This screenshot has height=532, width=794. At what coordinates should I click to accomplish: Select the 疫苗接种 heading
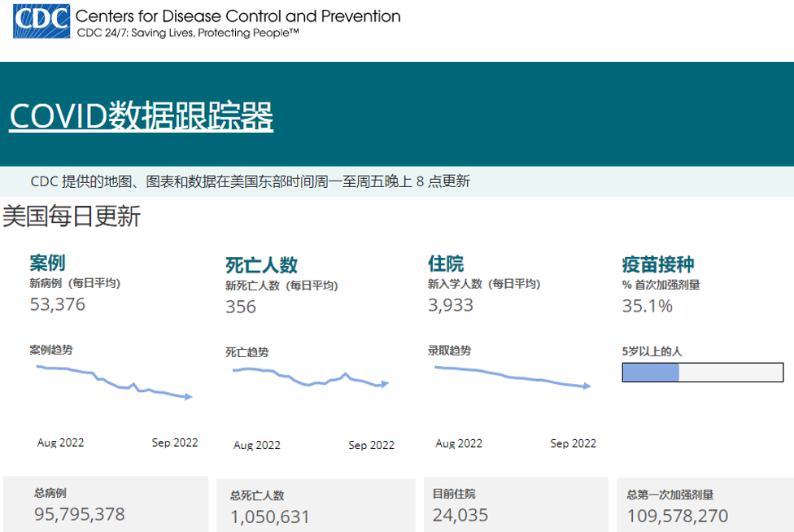(658, 264)
